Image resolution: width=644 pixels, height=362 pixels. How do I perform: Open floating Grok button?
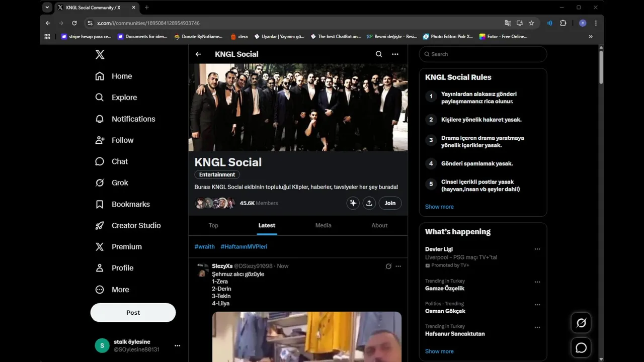coord(581,323)
